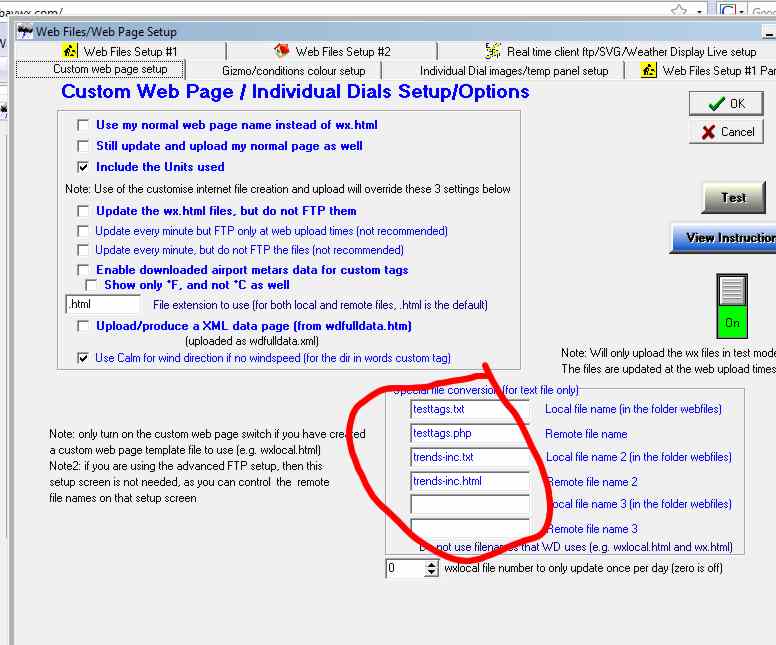776x645 pixels.
Task: Click the trends-inc.txt local file name 2 field
Action: [x=470, y=457]
